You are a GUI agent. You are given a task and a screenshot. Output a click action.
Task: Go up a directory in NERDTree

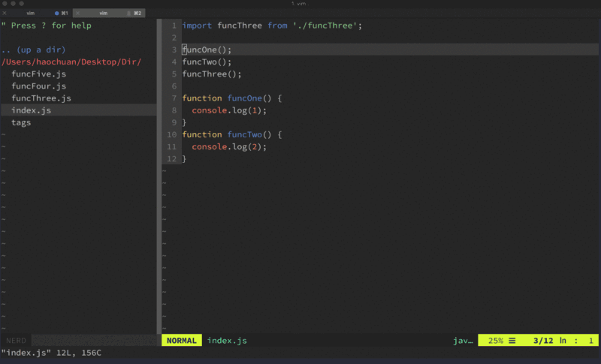point(34,50)
